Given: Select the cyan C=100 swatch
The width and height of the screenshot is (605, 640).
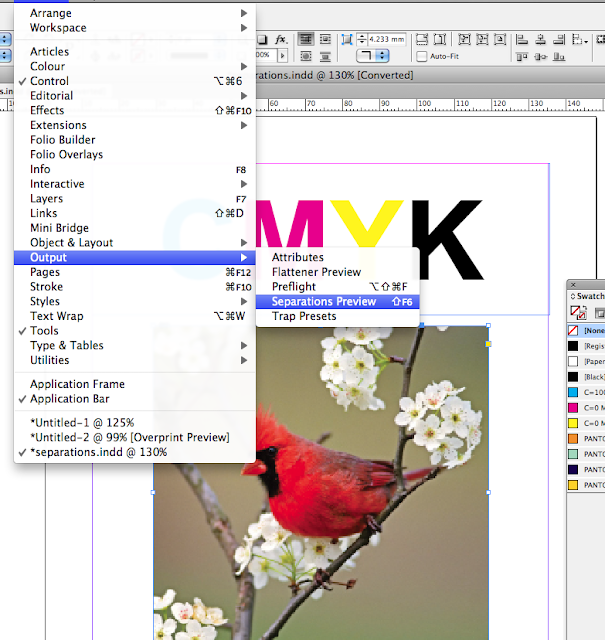Looking at the screenshot, I should [586, 392].
